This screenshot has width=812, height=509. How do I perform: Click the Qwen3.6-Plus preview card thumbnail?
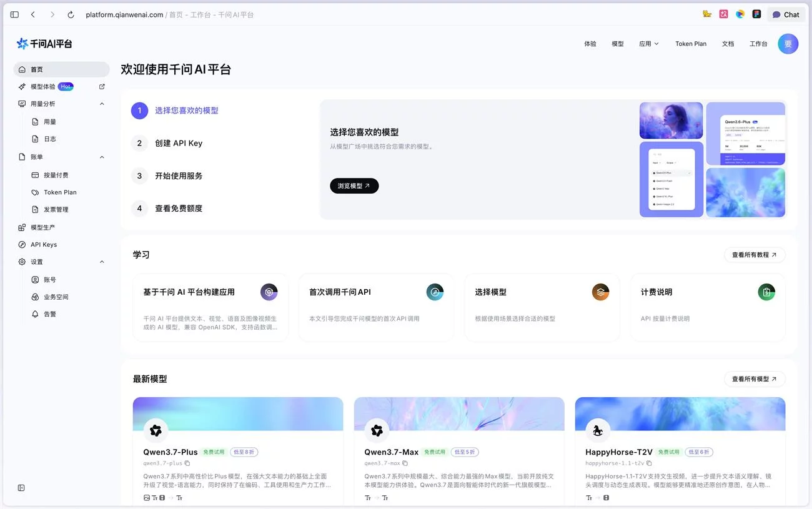tap(746, 134)
